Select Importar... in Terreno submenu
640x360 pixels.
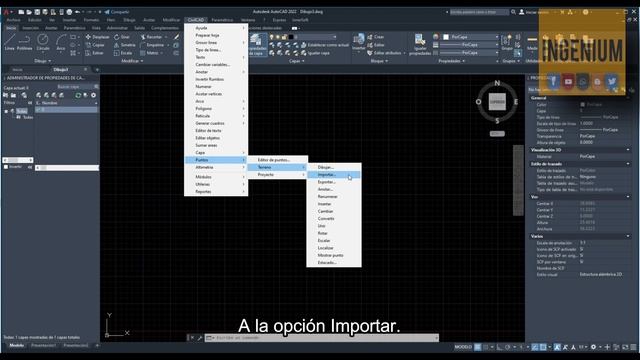[333, 175]
